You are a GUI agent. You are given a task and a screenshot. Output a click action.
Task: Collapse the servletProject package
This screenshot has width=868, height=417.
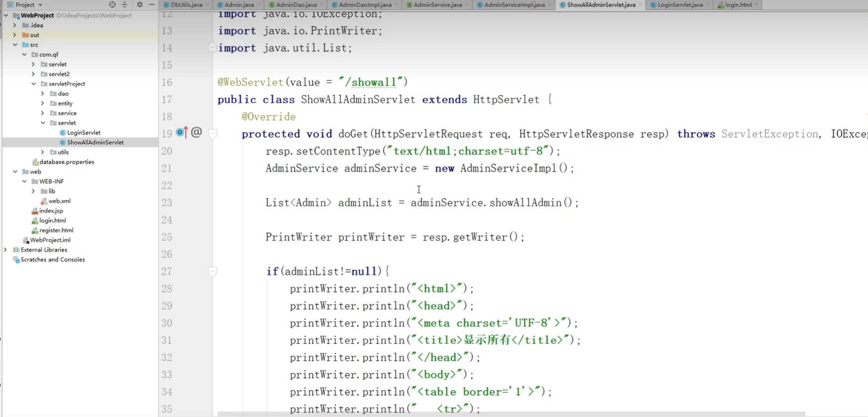(x=34, y=84)
